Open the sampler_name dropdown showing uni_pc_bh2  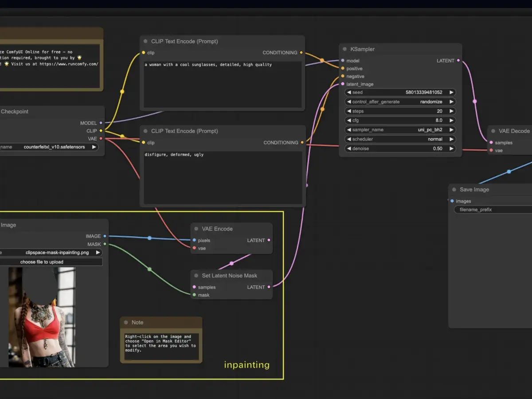tap(400, 130)
